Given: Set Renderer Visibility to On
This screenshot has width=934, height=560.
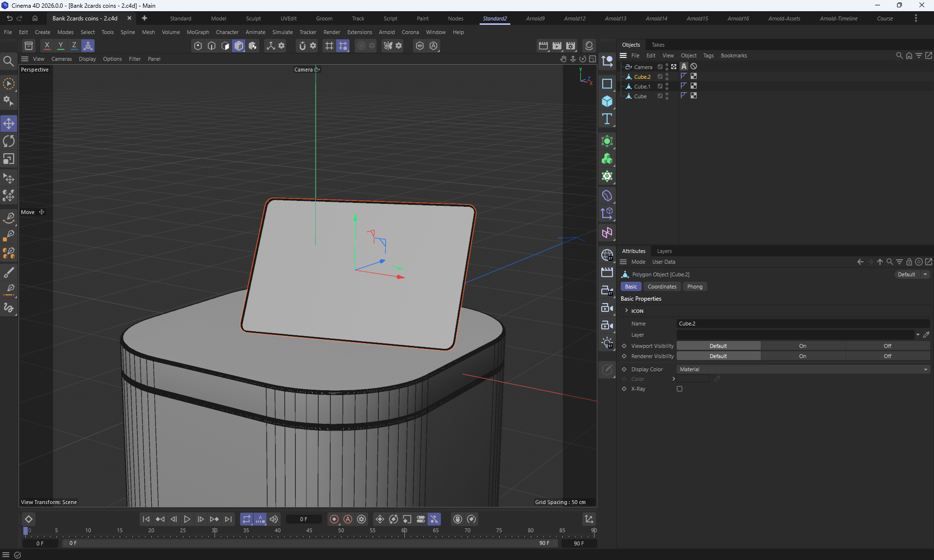Looking at the screenshot, I should (x=802, y=356).
